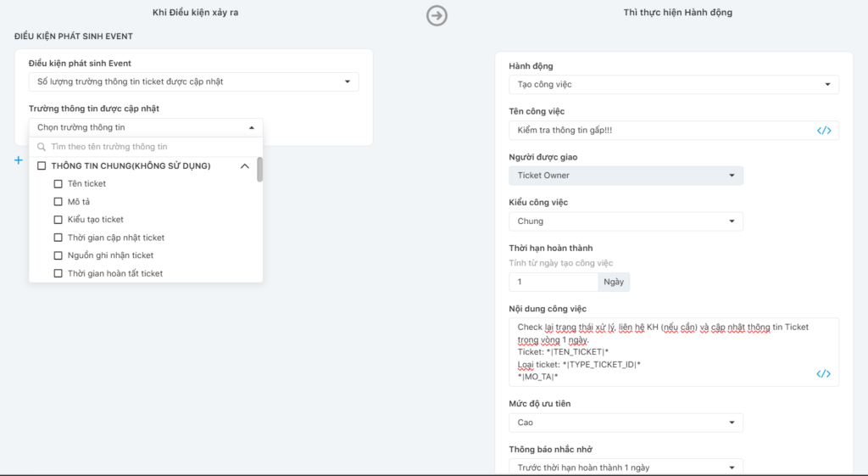Screen dimensions: 868x476
Task: Tick the Tên ticket checkbox
Action: coord(58,183)
